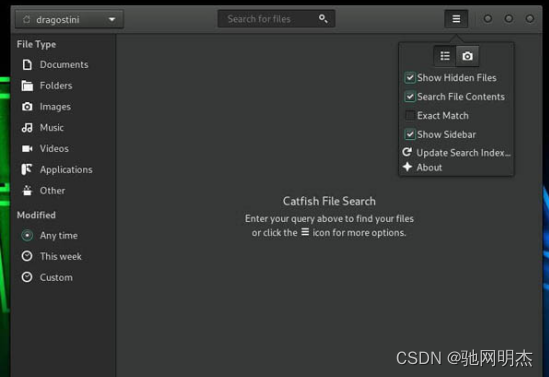Image resolution: width=549 pixels, height=377 pixels.
Task: Choose Update Search Index menu entry
Action: click(x=456, y=153)
